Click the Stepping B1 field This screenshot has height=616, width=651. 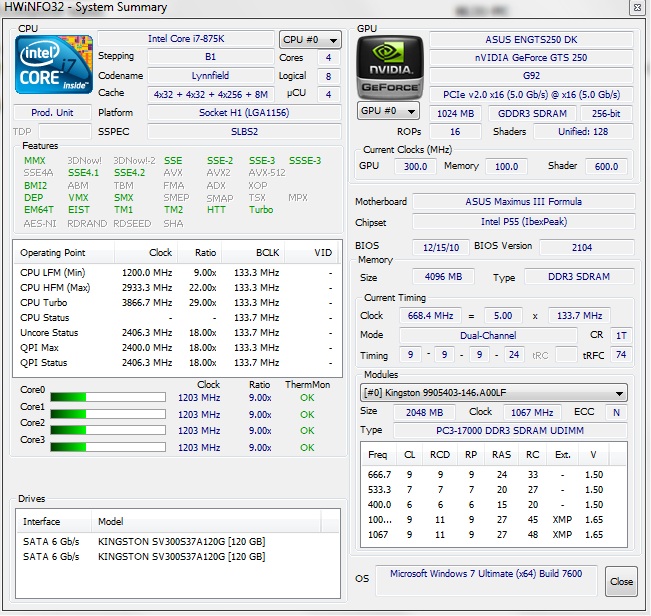click(210, 56)
